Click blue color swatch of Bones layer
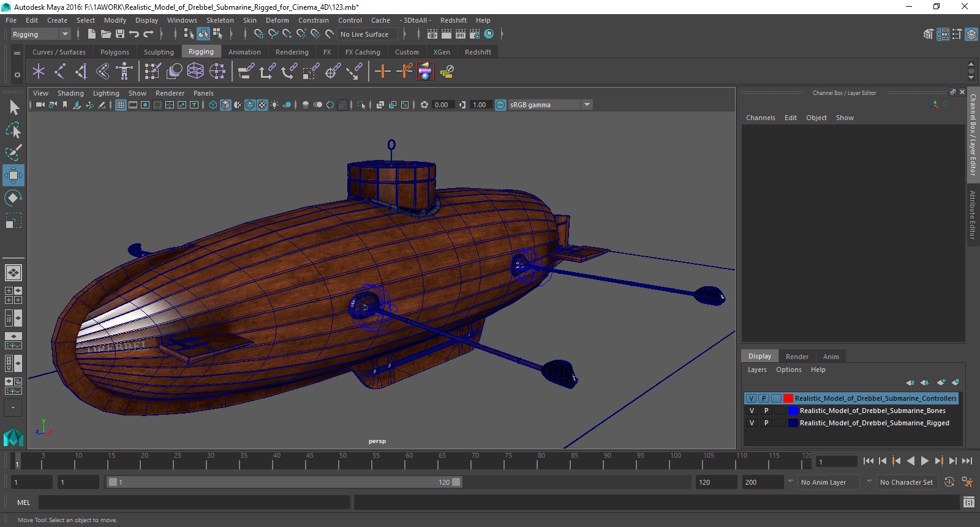Viewport: 980px width, 527px height. click(793, 411)
